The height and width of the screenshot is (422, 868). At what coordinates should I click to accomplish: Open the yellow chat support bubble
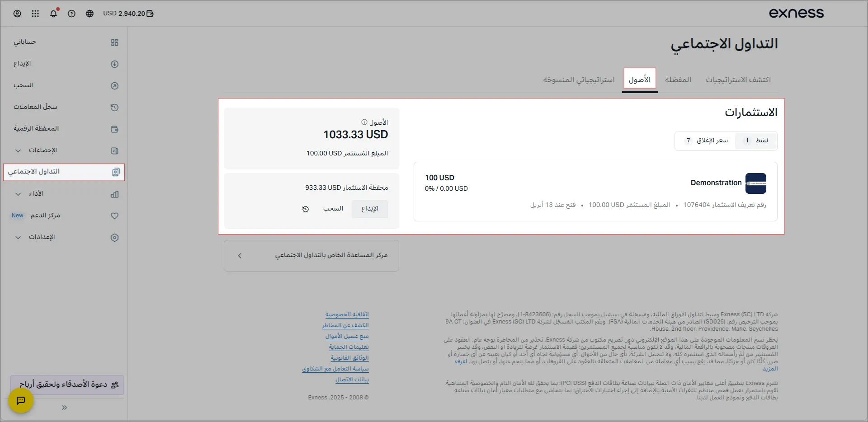21,400
